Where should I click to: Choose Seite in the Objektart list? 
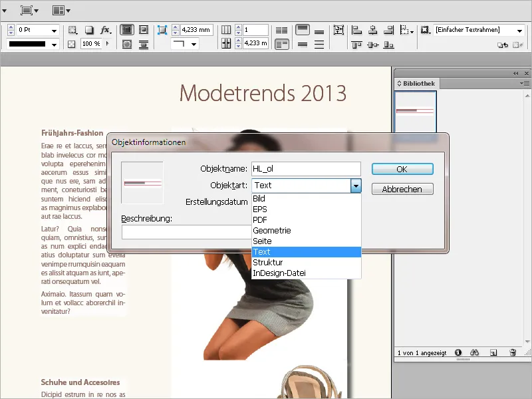click(306, 241)
